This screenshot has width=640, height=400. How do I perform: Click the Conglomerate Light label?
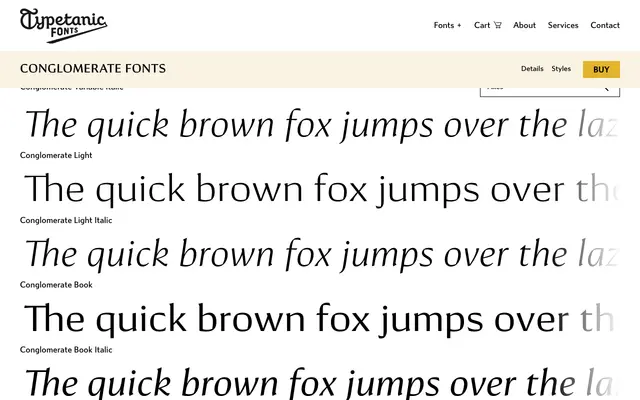pos(56,155)
